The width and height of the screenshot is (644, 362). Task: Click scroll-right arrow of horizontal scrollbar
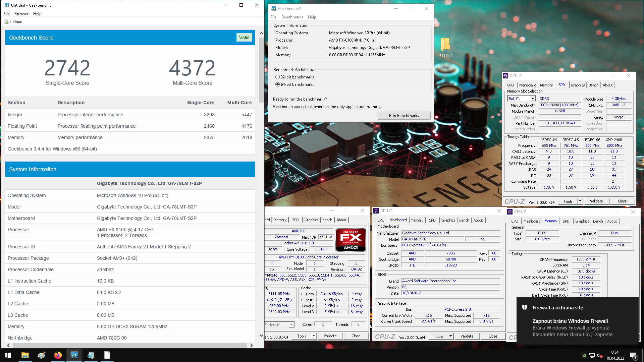(251, 345)
